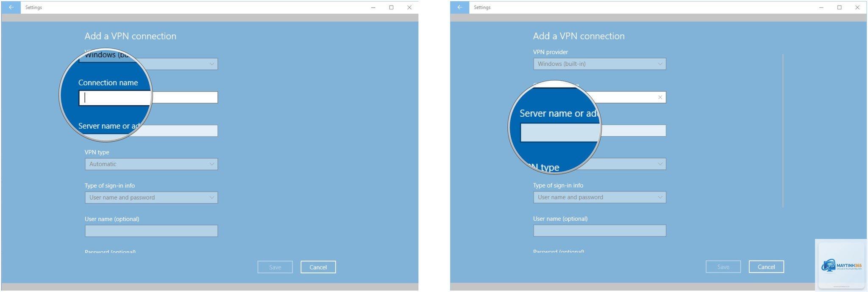
Task: Click 'Type of sign-in info' label, right window
Action: tap(558, 185)
